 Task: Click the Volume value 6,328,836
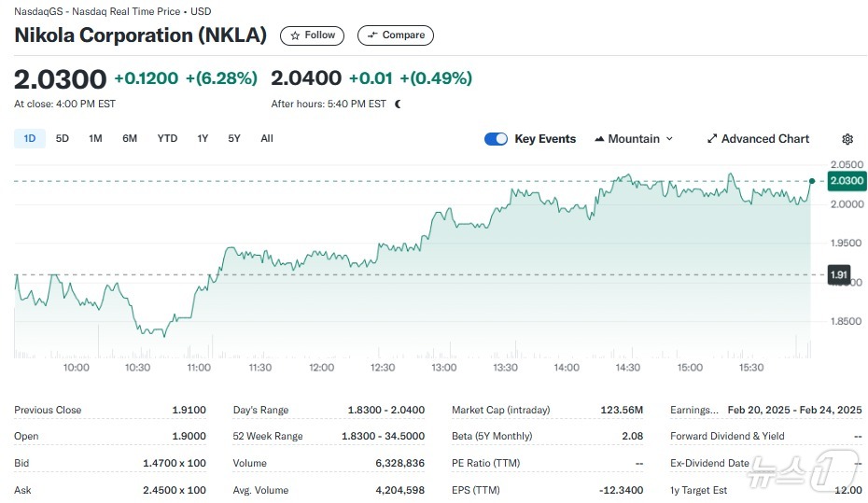pos(399,463)
